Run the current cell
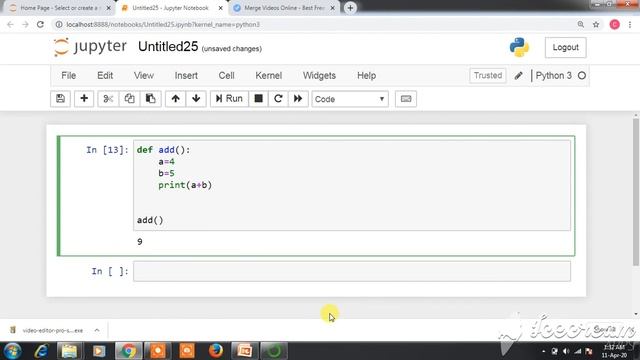Image resolution: width=640 pixels, height=360 pixels. (x=229, y=99)
